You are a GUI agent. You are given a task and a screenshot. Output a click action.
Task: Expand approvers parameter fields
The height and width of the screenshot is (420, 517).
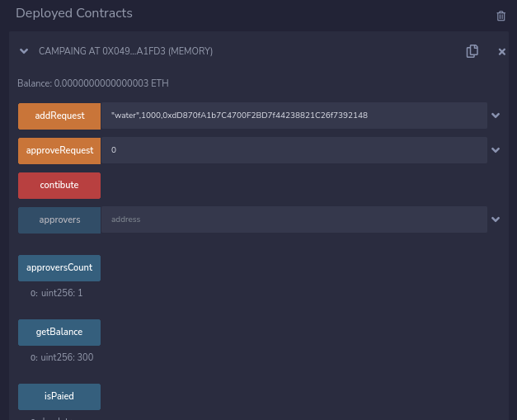[x=496, y=219]
